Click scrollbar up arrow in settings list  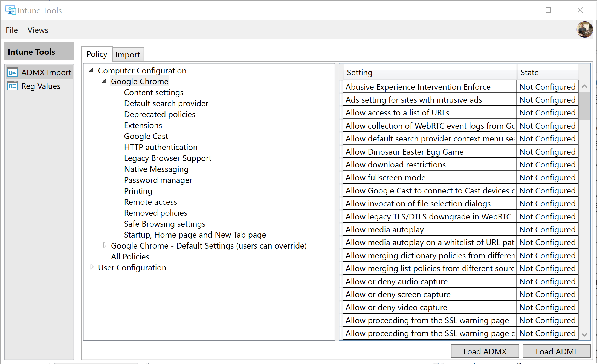pyautogui.click(x=584, y=86)
